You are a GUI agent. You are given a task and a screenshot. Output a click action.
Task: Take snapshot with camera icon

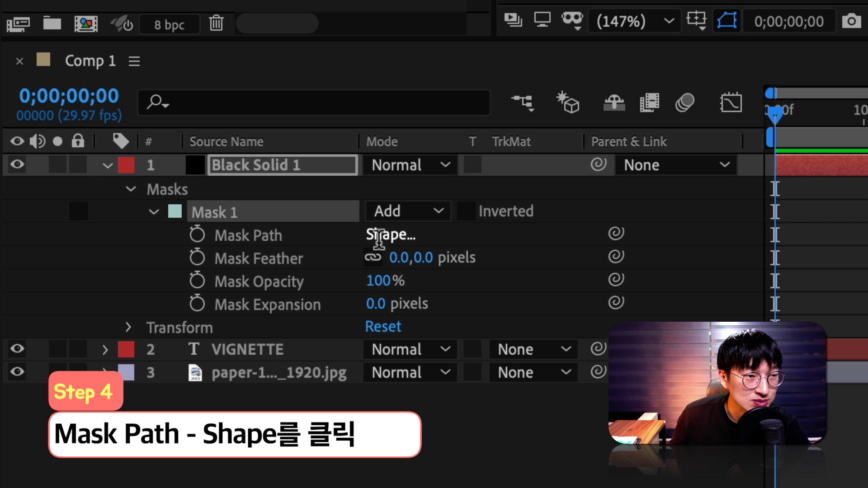coord(851,21)
